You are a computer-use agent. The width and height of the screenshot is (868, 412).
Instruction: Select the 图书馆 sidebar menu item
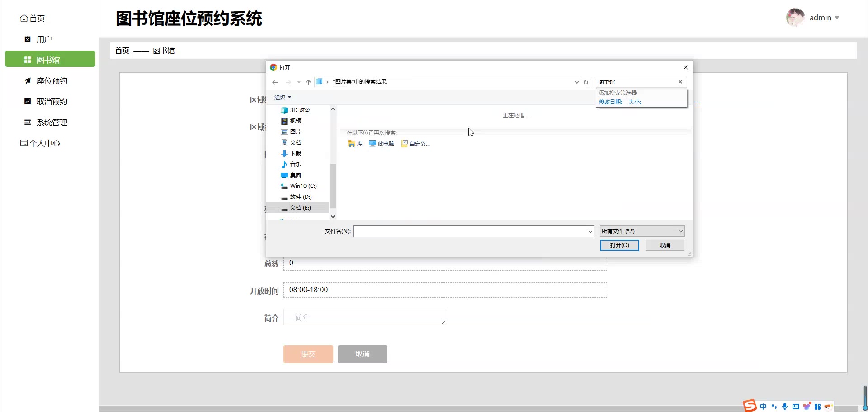pos(50,59)
